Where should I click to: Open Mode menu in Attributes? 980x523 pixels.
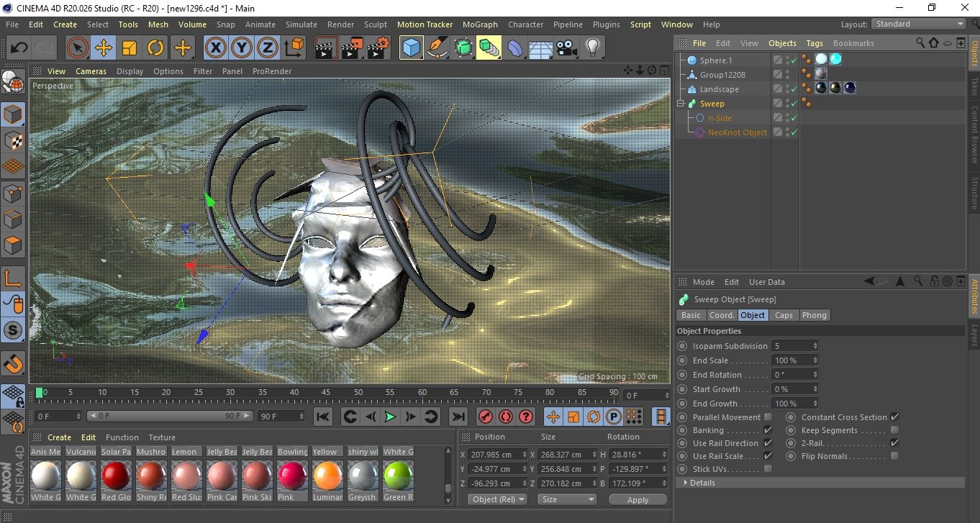703,282
